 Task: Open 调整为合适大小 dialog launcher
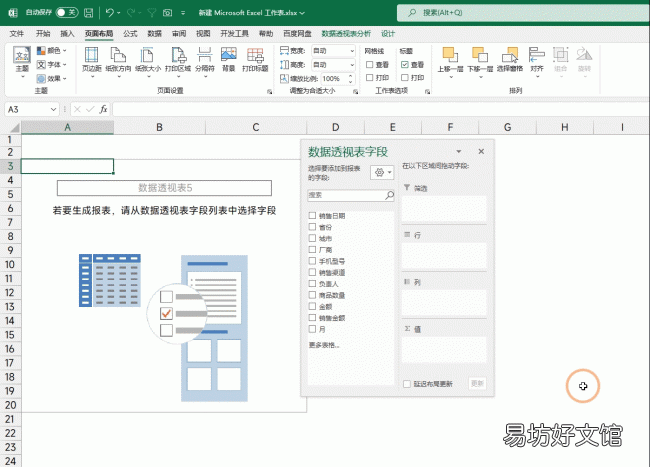355,92
